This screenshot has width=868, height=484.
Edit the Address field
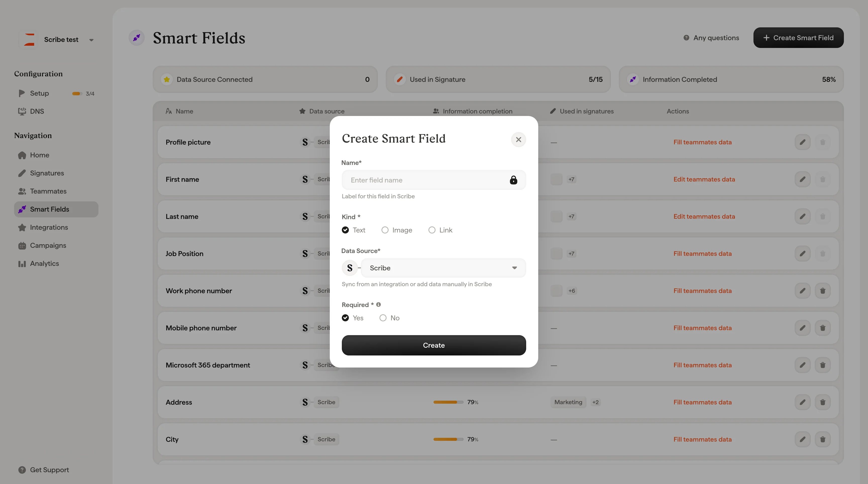[802, 402]
